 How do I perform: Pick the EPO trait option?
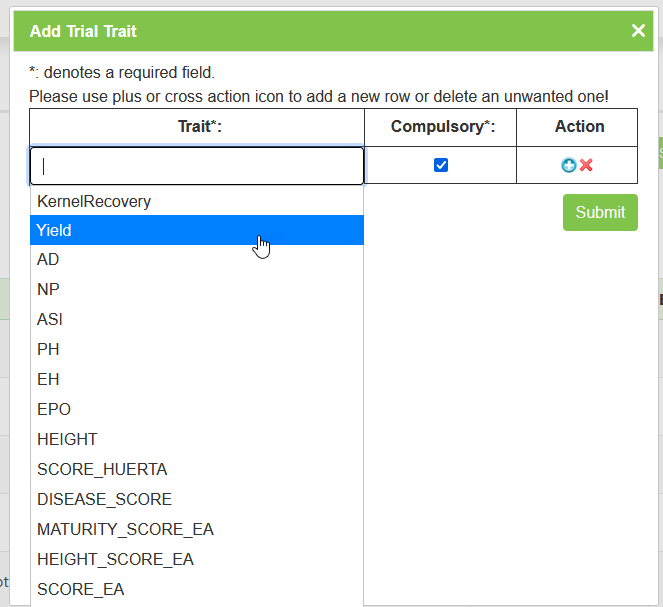(x=54, y=409)
